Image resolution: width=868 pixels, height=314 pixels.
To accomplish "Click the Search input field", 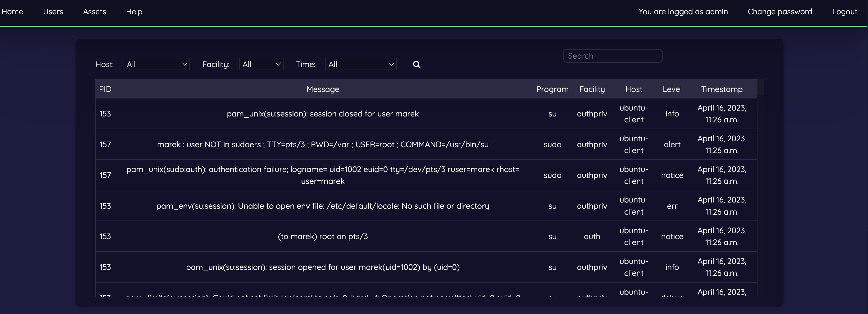I will (613, 56).
